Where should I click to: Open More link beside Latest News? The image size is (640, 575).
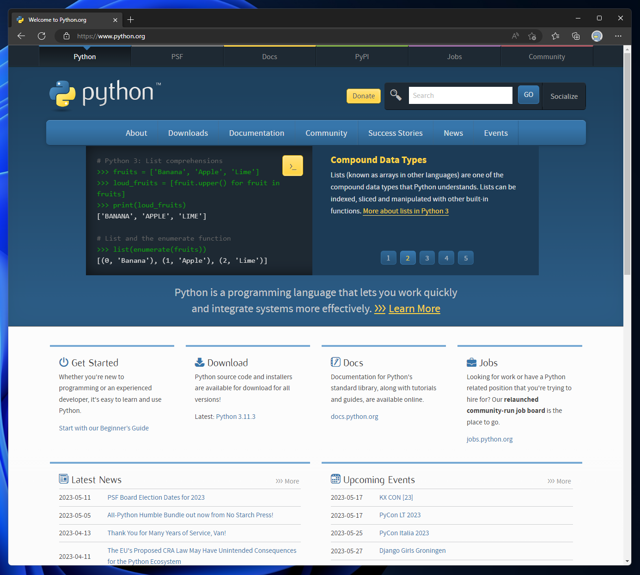point(287,481)
